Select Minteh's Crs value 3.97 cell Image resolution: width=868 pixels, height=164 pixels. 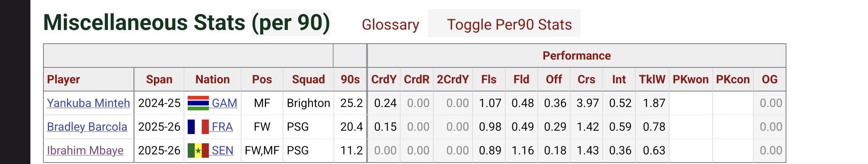[586, 103]
